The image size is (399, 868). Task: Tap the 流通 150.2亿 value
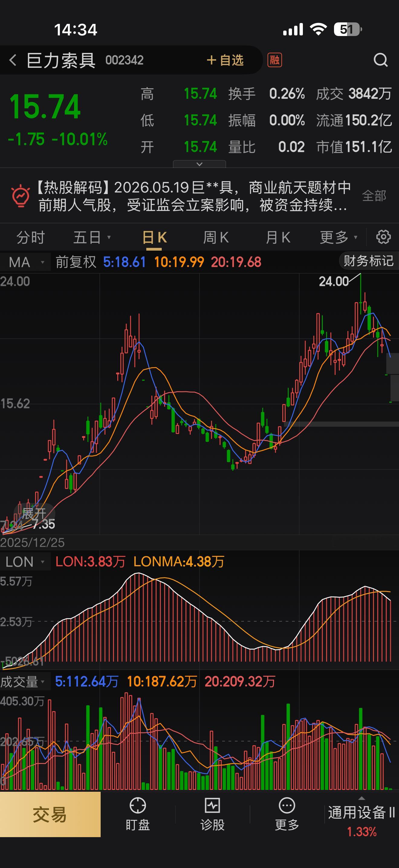(x=368, y=120)
